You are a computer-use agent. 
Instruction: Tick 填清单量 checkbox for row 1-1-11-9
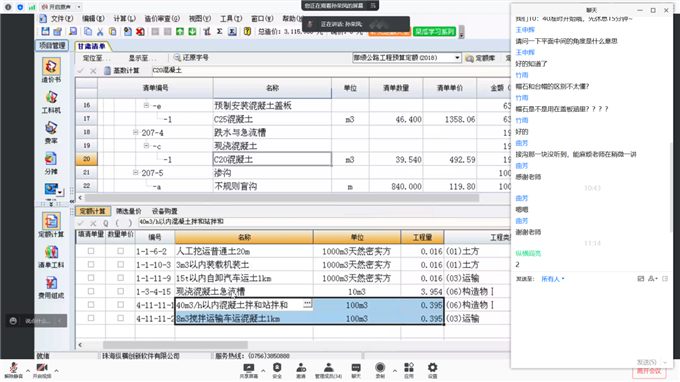(x=91, y=278)
